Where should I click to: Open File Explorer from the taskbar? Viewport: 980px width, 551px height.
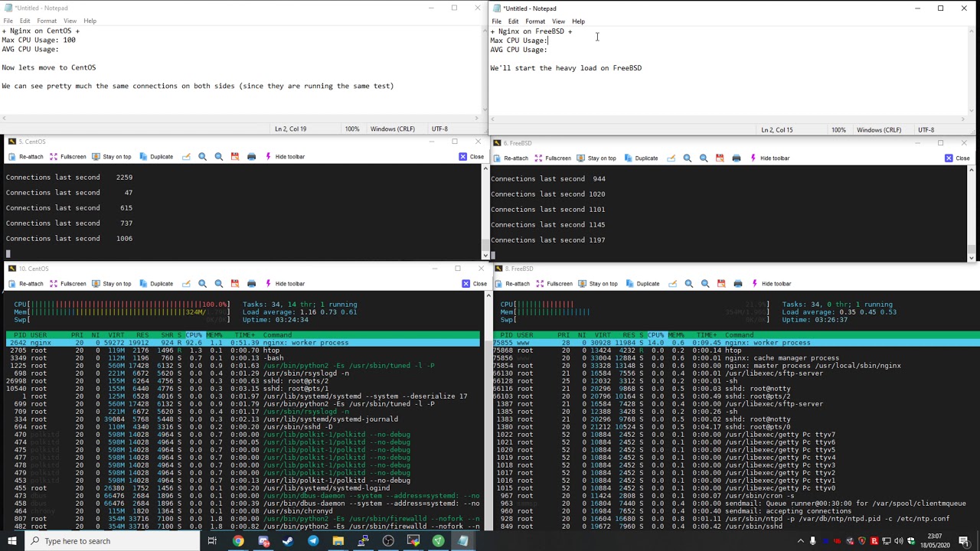point(338,541)
